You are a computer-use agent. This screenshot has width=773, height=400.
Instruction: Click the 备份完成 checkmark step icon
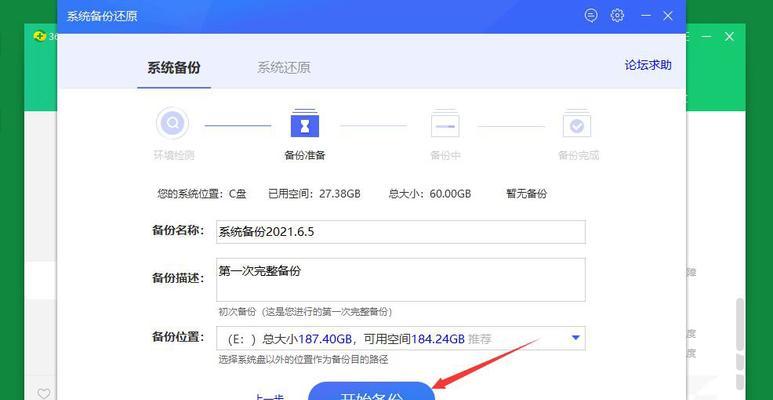pos(577,123)
